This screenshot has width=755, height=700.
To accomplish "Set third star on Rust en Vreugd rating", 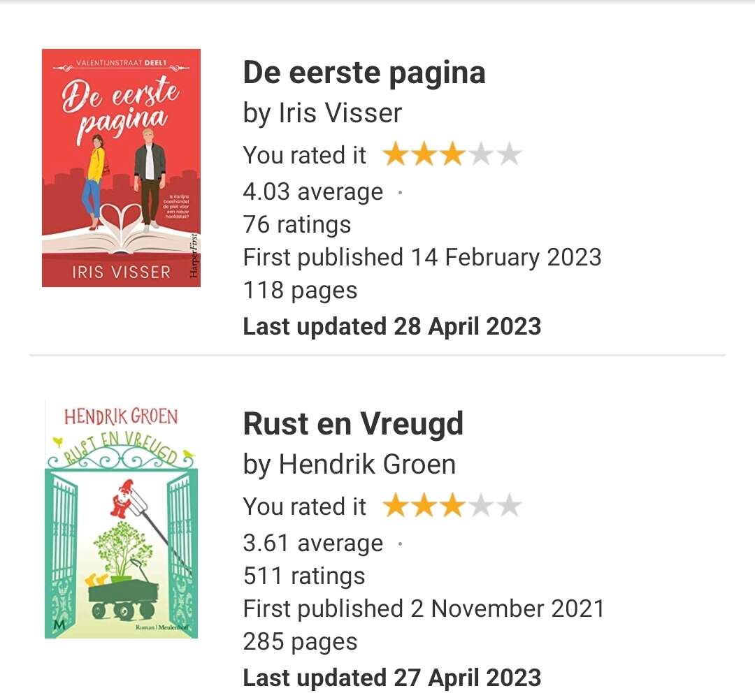I will coord(452,506).
